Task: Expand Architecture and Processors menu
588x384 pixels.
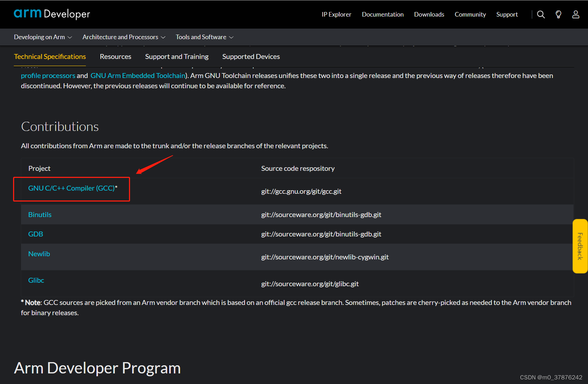Action: tap(124, 37)
